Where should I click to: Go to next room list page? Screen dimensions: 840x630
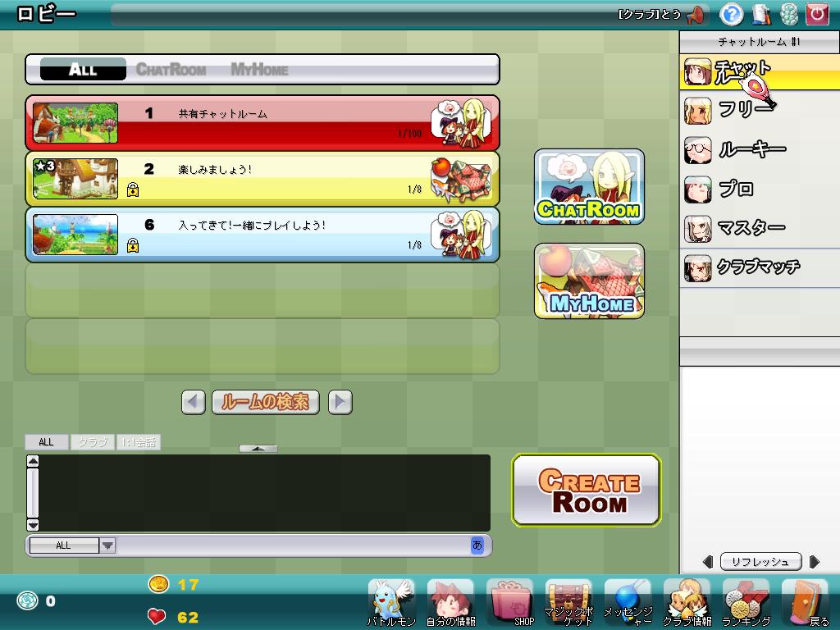click(340, 402)
